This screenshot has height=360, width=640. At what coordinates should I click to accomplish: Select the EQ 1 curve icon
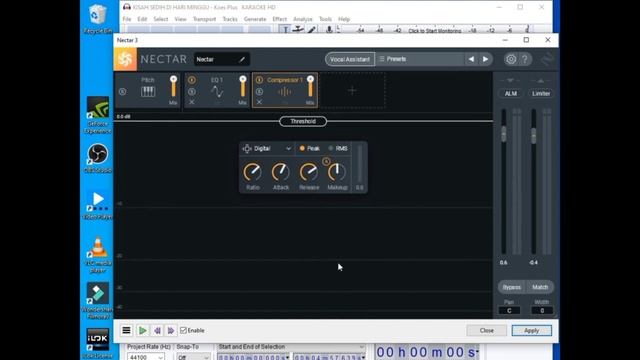pos(217,92)
